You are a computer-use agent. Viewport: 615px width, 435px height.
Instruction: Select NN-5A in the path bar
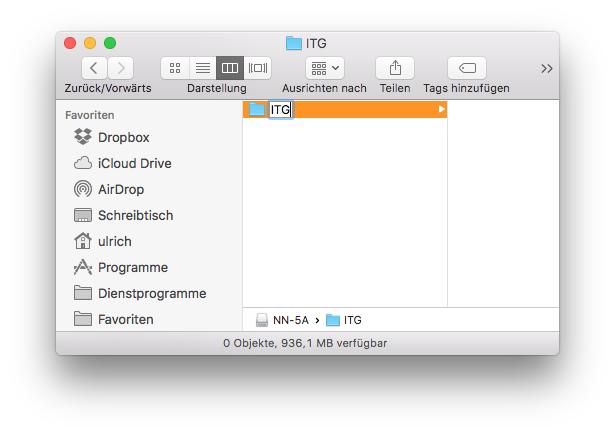coord(282,320)
